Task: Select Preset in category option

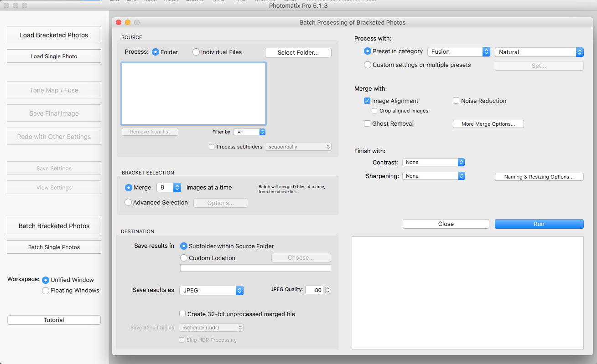Action: coord(368,51)
